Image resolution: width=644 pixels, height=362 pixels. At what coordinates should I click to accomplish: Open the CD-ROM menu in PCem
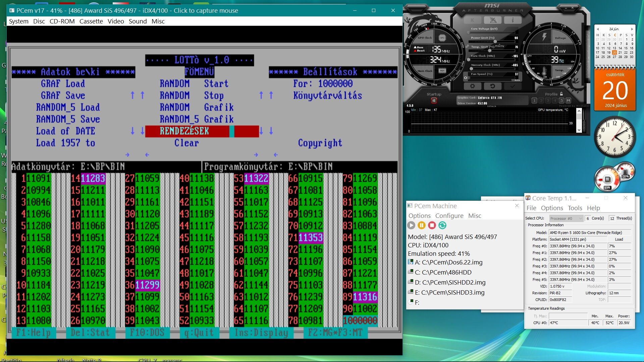click(x=62, y=21)
